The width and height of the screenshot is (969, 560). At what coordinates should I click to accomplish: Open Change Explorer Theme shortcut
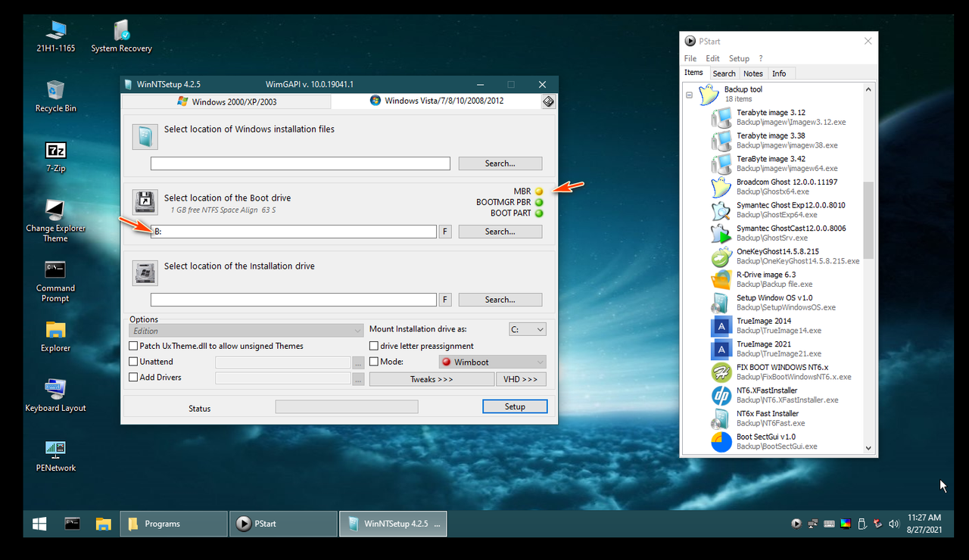[55, 221]
